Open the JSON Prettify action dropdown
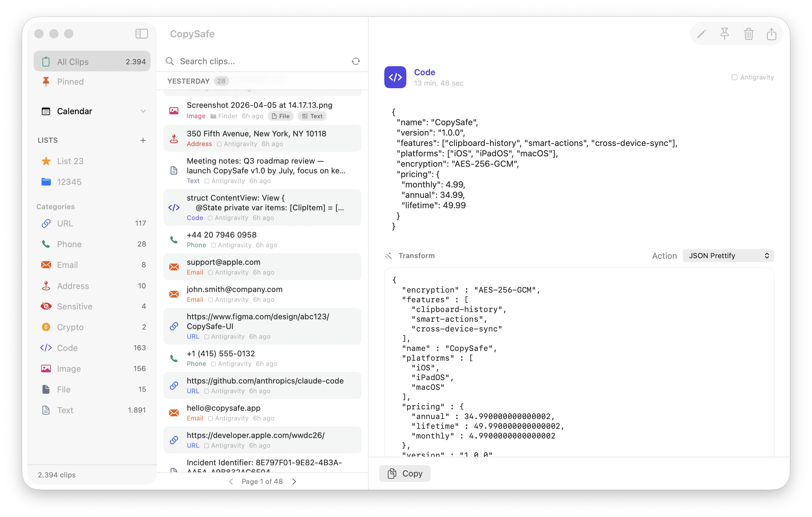 (x=728, y=256)
